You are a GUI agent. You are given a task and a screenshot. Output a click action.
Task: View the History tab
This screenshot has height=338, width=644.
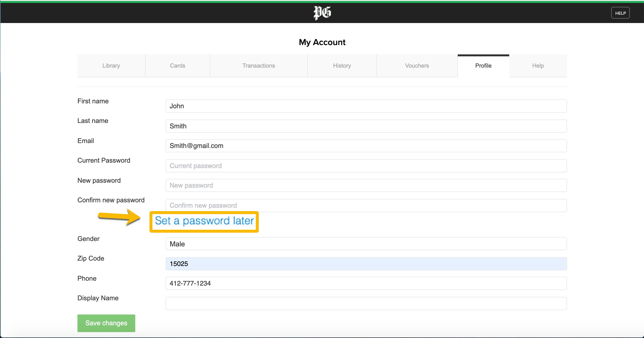(x=342, y=66)
